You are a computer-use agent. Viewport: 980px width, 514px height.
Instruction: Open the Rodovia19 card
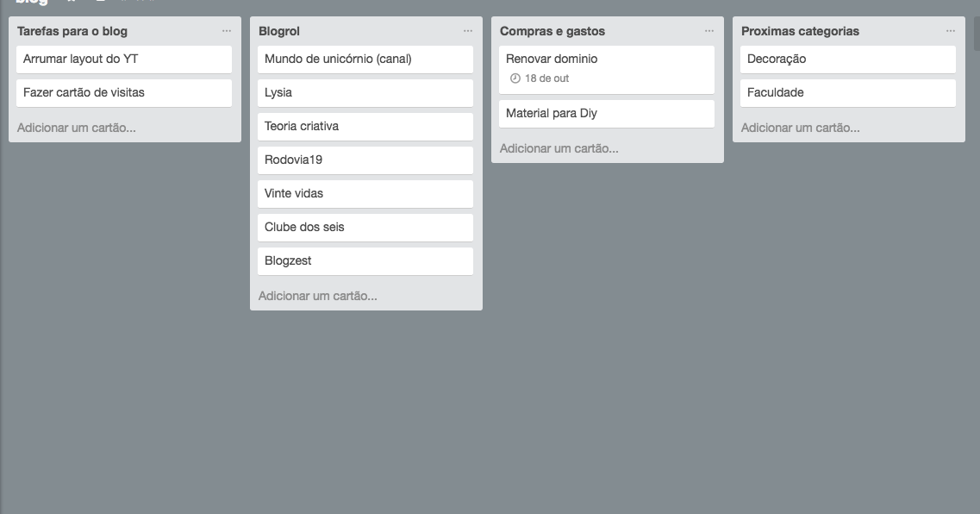click(365, 160)
